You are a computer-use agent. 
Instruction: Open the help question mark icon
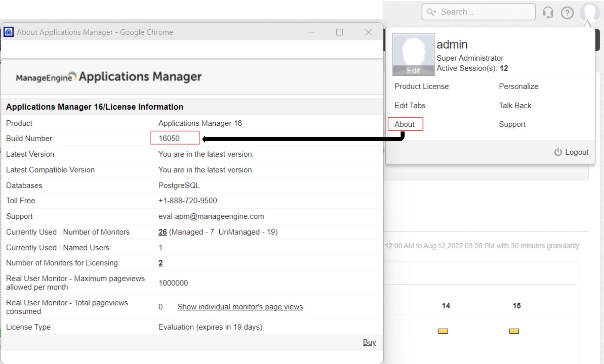pos(567,13)
